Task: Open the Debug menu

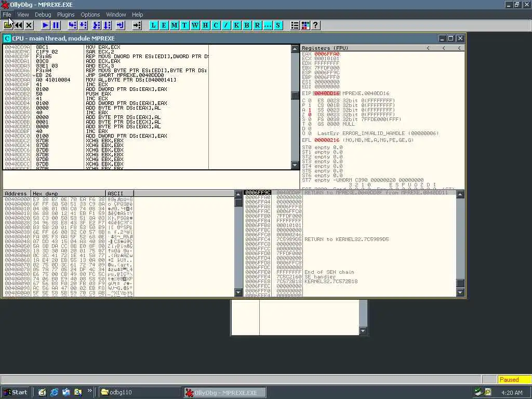Action: coord(43,15)
